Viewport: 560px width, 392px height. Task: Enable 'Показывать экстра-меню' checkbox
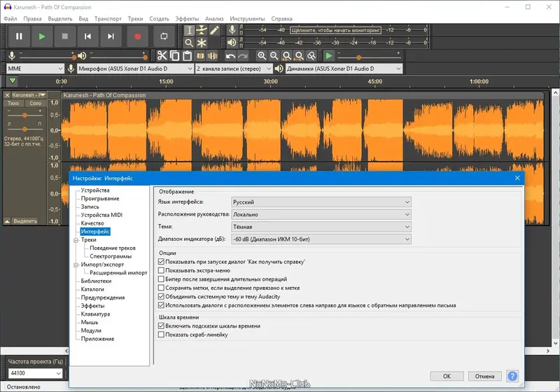click(162, 269)
